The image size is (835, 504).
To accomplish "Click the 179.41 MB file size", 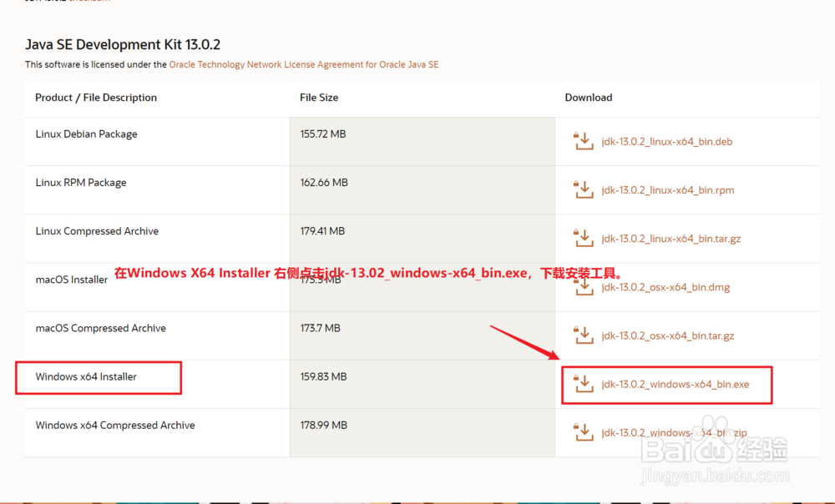I will point(322,231).
